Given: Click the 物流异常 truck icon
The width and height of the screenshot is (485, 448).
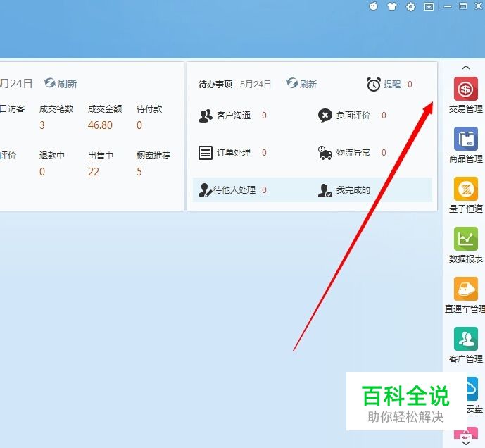Looking at the screenshot, I should 325,153.
